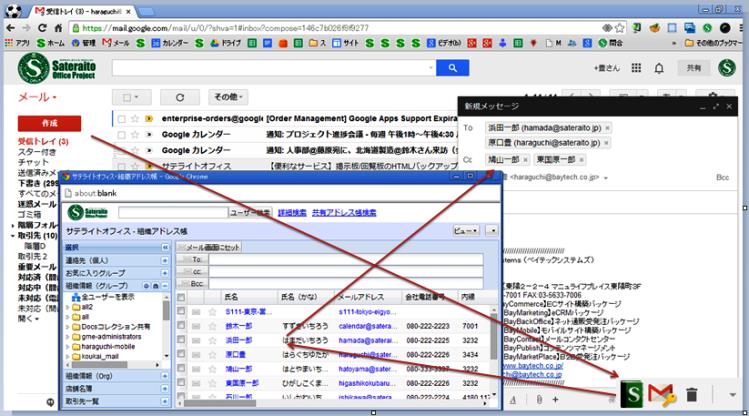The height and width of the screenshot is (416, 749).
Task: Bookmark this page with the star icon
Action: pos(620,28)
